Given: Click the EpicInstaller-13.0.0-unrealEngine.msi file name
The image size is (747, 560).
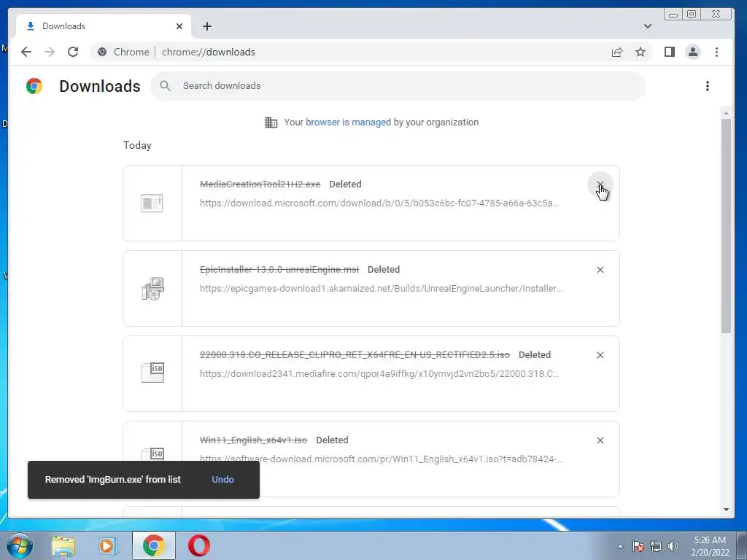Looking at the screenshot, I should [x=279, y=270].
